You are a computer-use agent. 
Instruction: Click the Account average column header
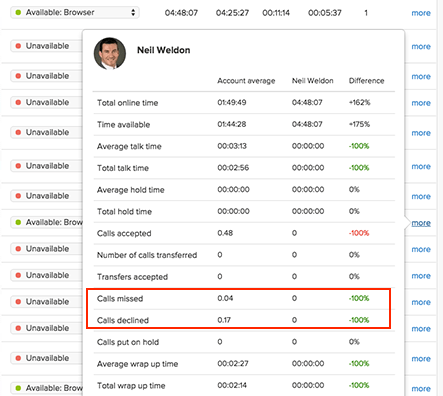[x=246, y=81]
